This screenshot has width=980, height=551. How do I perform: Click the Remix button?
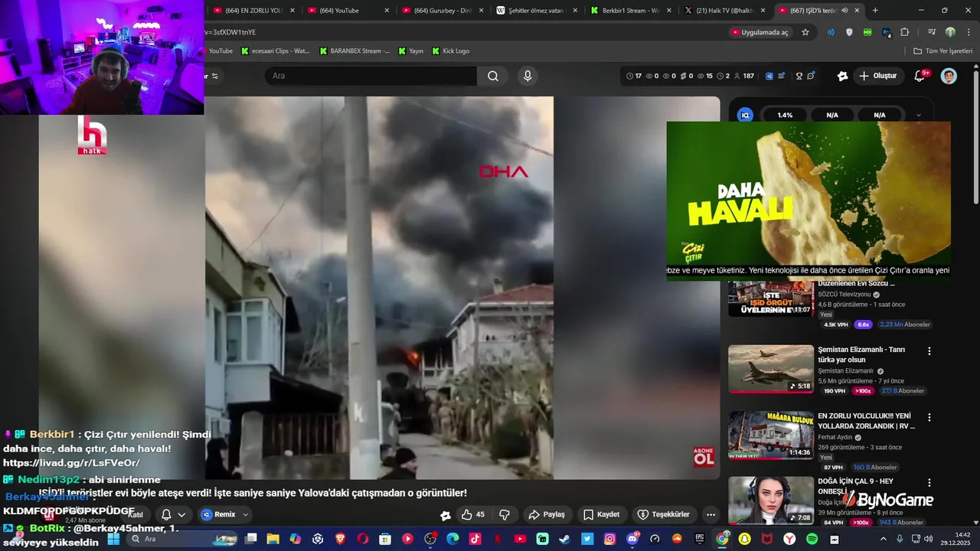click(218, 514)
